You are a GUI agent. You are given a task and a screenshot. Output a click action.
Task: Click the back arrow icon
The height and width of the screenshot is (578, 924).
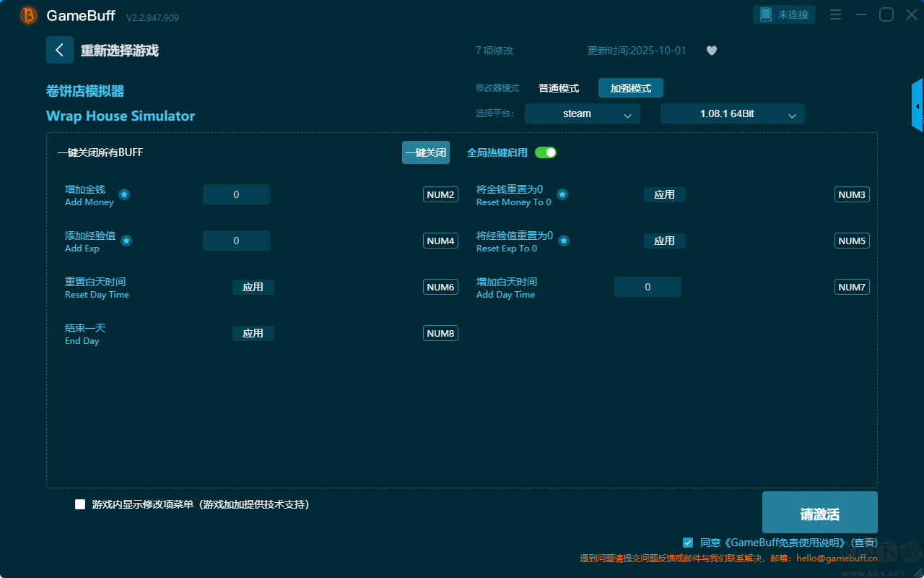(x=59, y=50)
